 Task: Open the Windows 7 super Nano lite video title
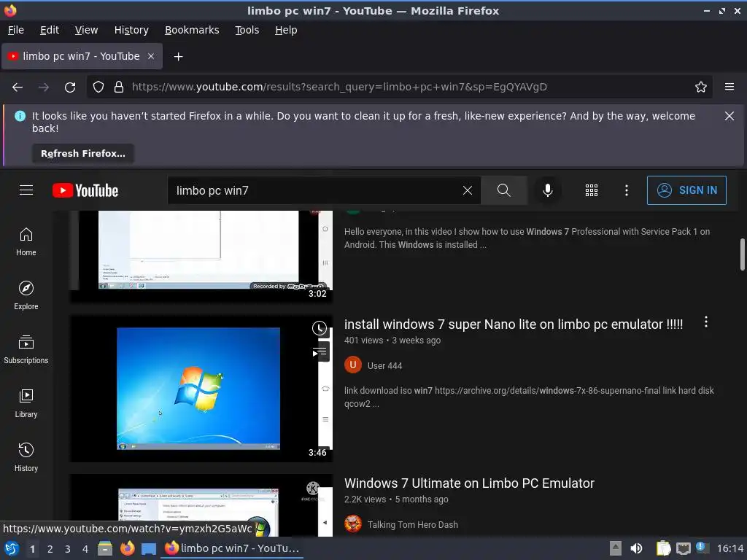514,324
